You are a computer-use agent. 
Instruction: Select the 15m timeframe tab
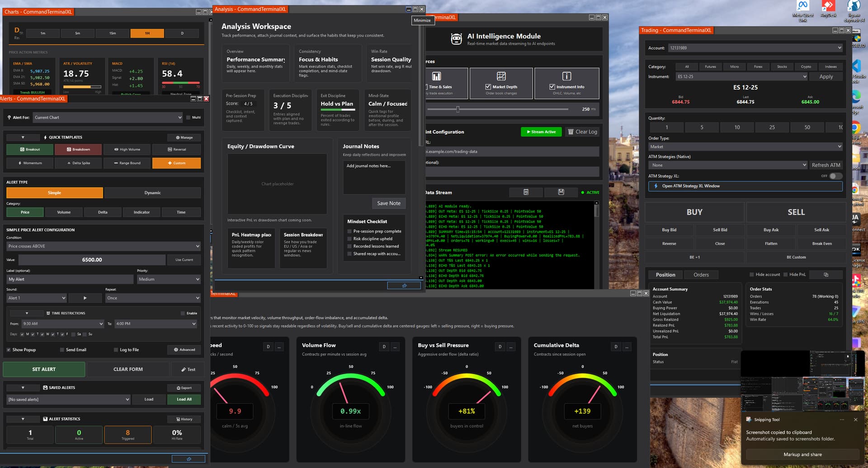[x=113, y=33]
